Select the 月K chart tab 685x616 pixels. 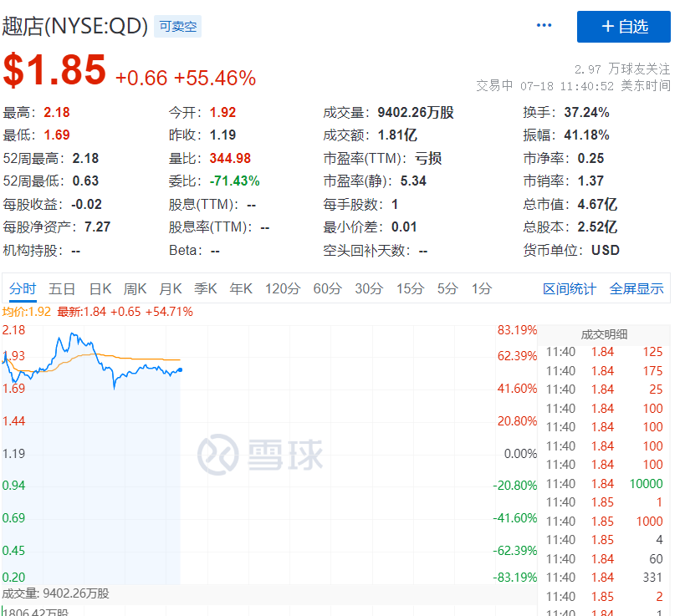[x=171, y=288]
